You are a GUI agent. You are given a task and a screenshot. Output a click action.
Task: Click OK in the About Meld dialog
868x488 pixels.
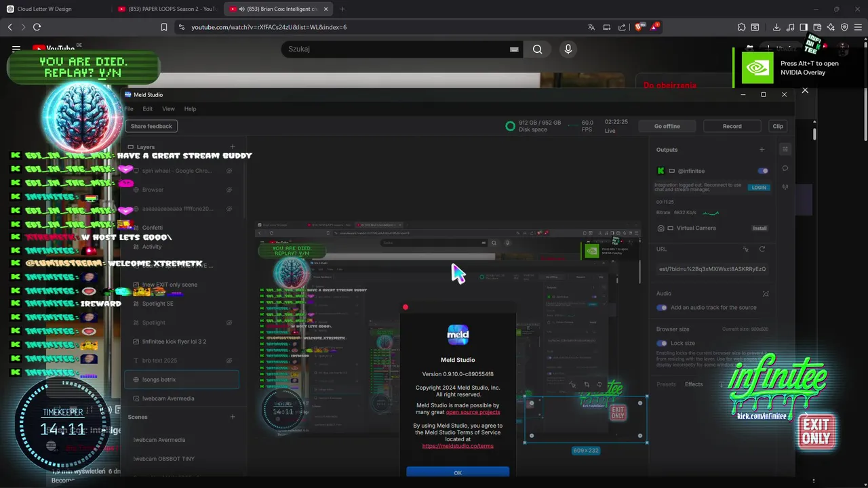click(x=458, y=472)
